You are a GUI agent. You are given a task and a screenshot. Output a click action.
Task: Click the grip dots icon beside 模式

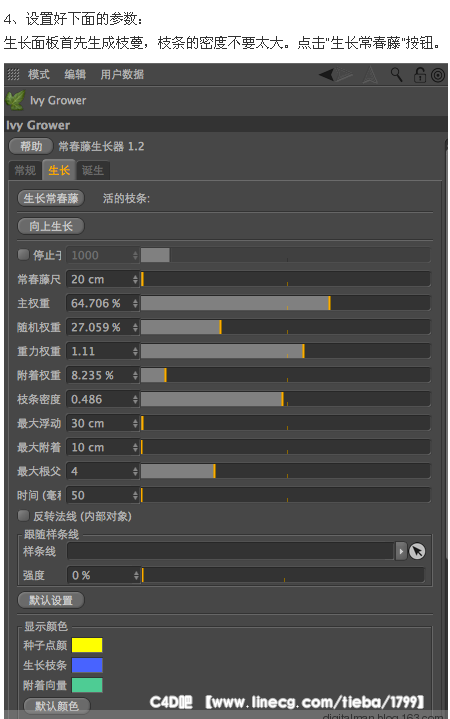[x=14, y=74]
